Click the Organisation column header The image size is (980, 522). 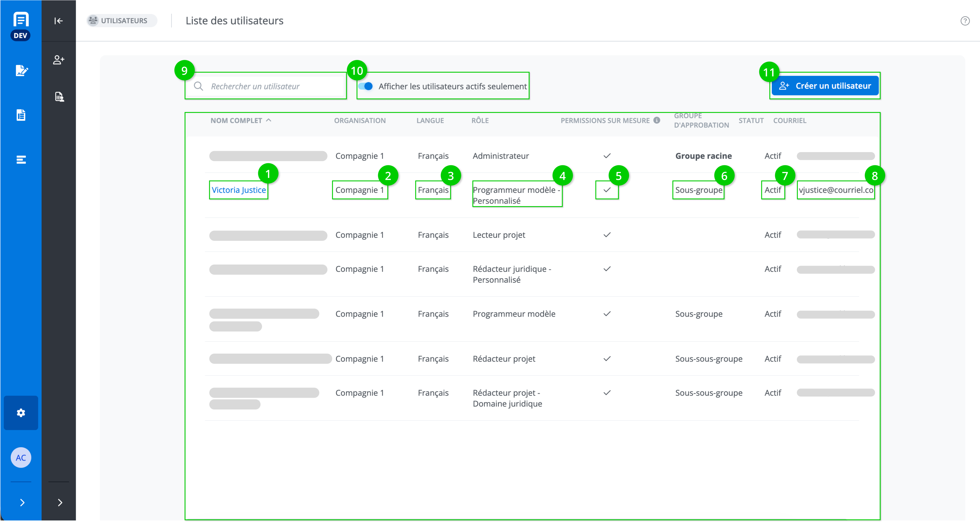coord(359,121)
